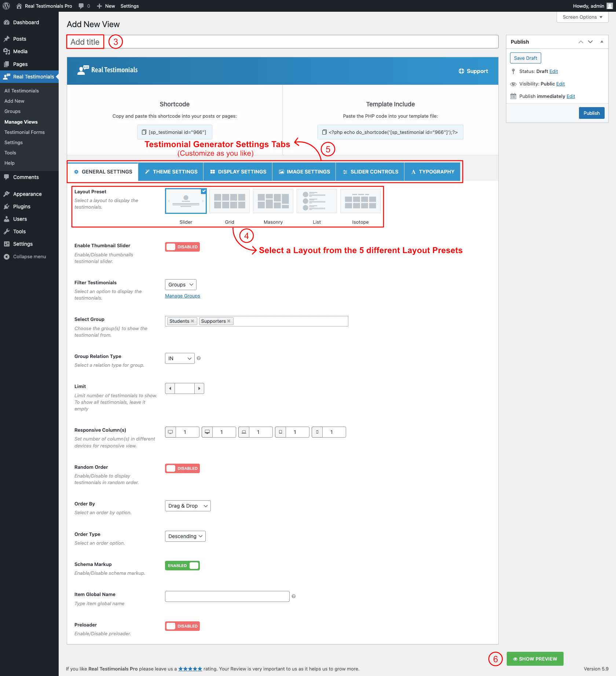Enable the Thumbnail Slider toggle
The image size is (616, 676).
point(182,247)
